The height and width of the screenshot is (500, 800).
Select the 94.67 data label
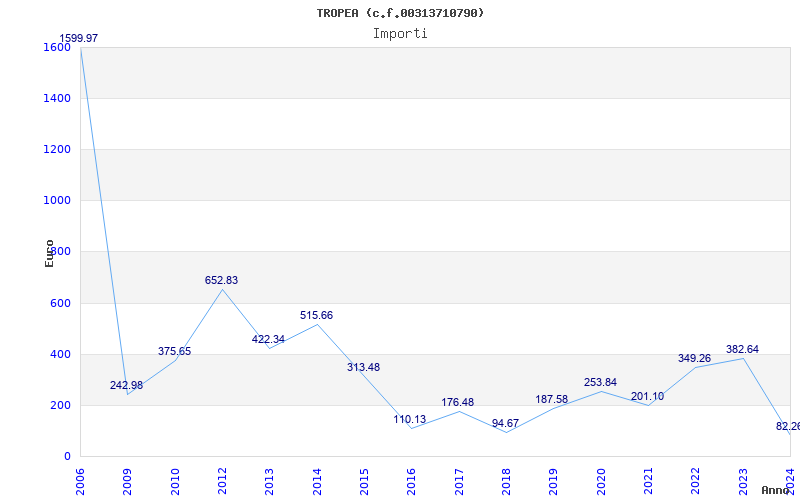coord(505,424)
